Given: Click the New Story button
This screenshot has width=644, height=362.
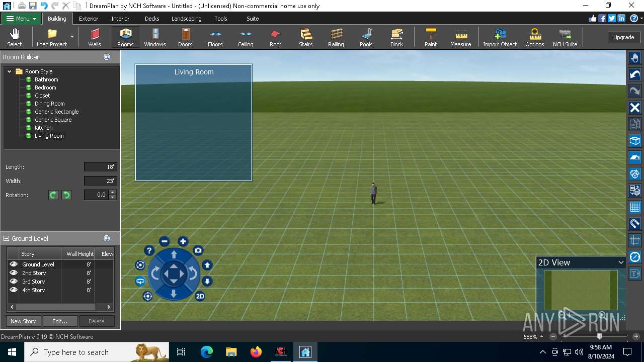Looking at the screenshot, I should pos(23,321).
